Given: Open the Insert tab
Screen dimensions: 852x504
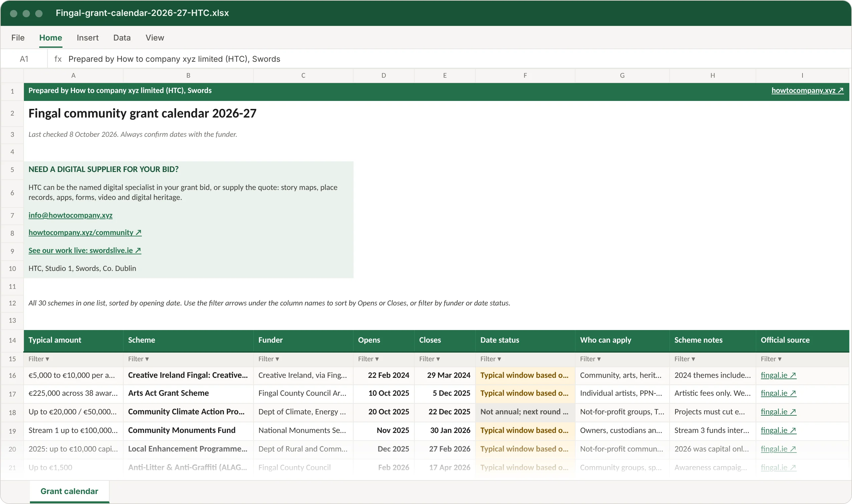Looking at the screenshot, I should tap(88, 38).
